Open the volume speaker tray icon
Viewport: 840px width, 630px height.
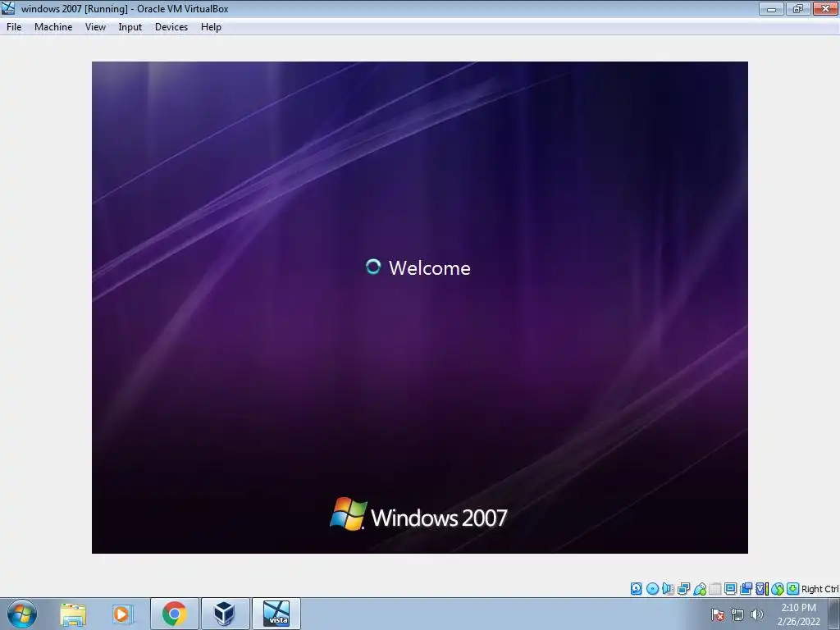(757, 614)
